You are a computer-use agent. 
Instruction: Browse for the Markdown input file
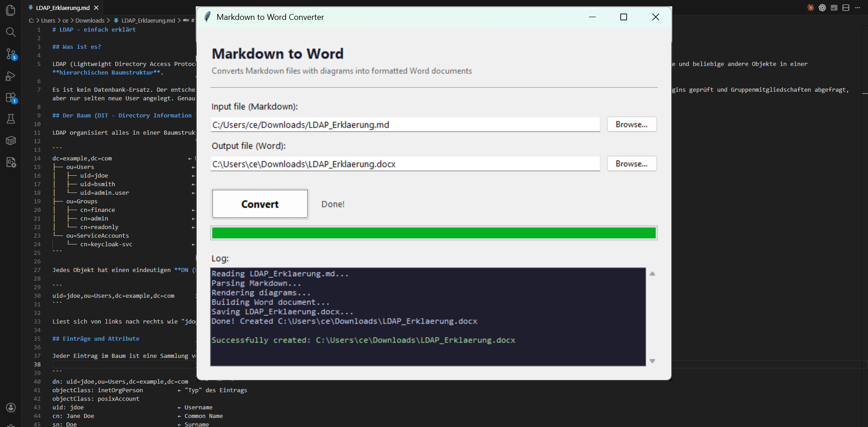(631, 124)
